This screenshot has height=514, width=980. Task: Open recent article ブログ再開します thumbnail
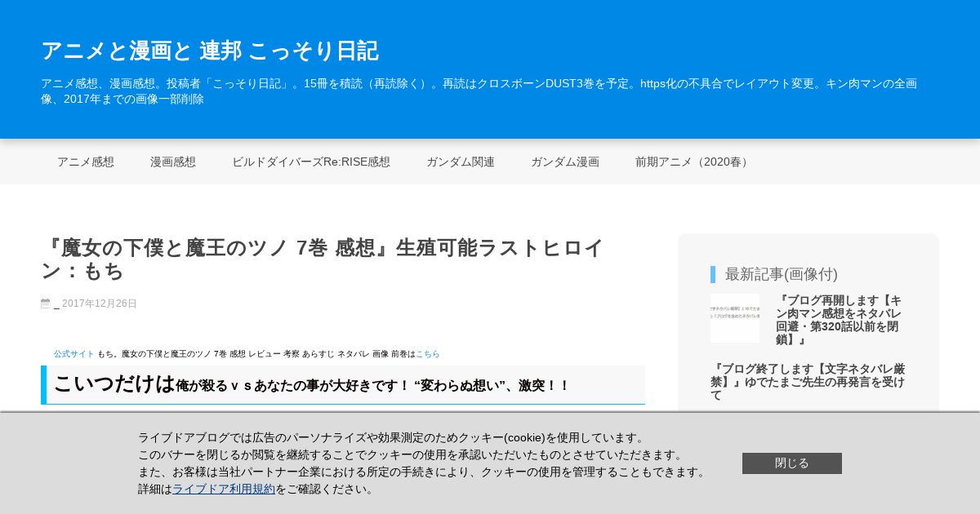click(735, 318)
